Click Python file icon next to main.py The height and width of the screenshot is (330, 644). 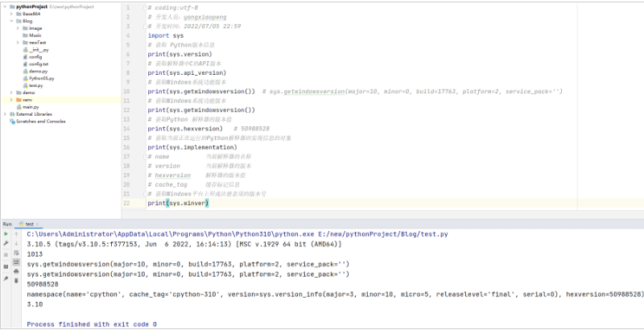[x=19, y=107]
